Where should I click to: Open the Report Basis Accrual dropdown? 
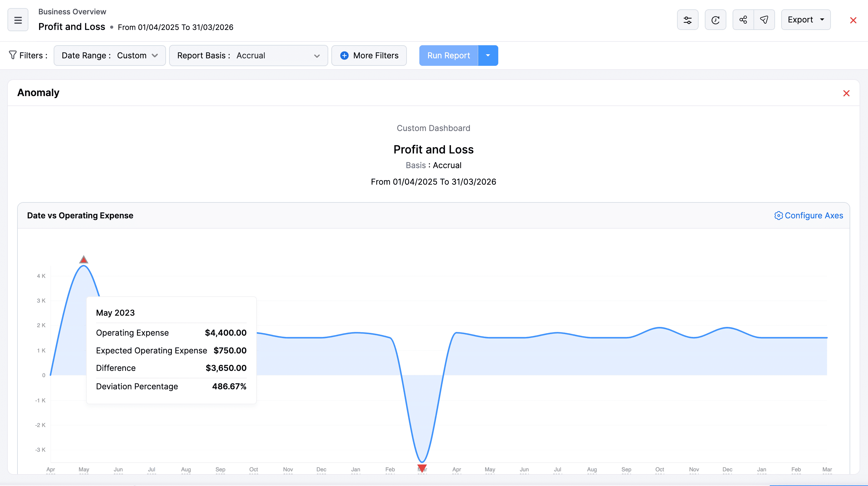[248, 55]
